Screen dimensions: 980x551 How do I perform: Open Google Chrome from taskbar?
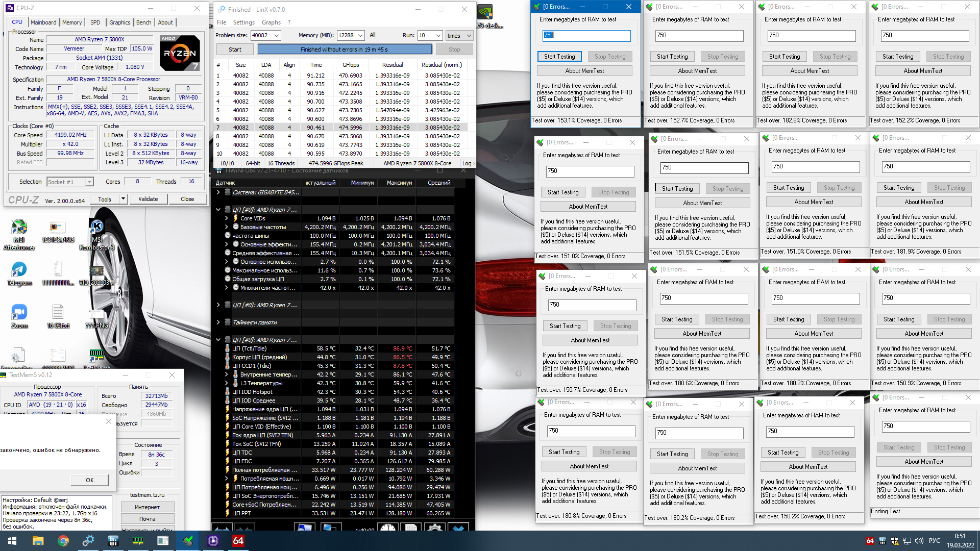pyautogui.click(x=63, y=541)
